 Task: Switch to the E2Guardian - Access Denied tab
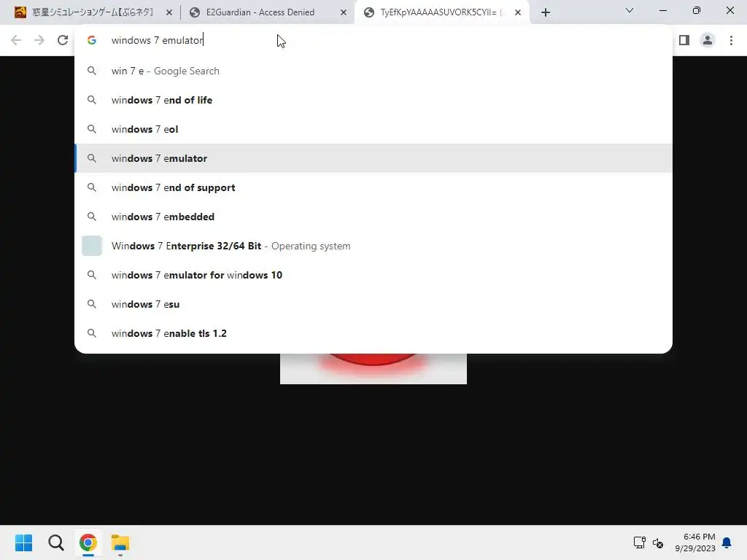click(x=267, y=12)
